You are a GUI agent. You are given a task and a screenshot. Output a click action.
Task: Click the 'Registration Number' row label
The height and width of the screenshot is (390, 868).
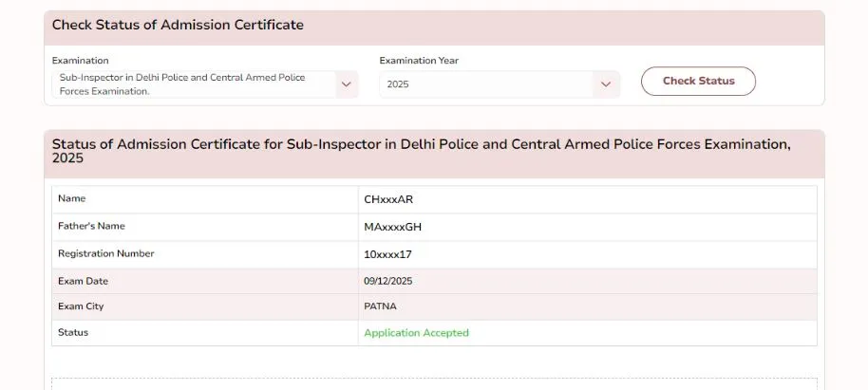click(x=105, y=253)
